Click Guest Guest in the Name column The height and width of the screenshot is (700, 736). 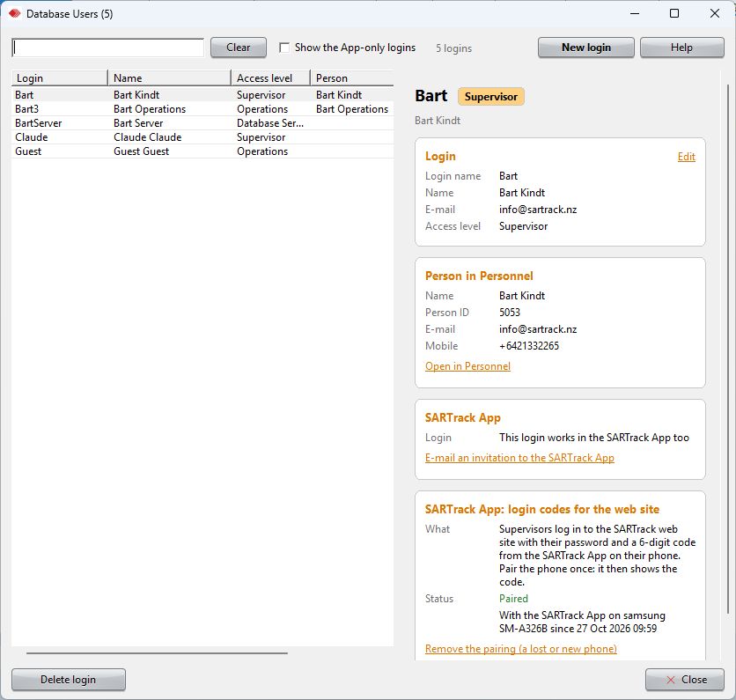coord(141,151)
